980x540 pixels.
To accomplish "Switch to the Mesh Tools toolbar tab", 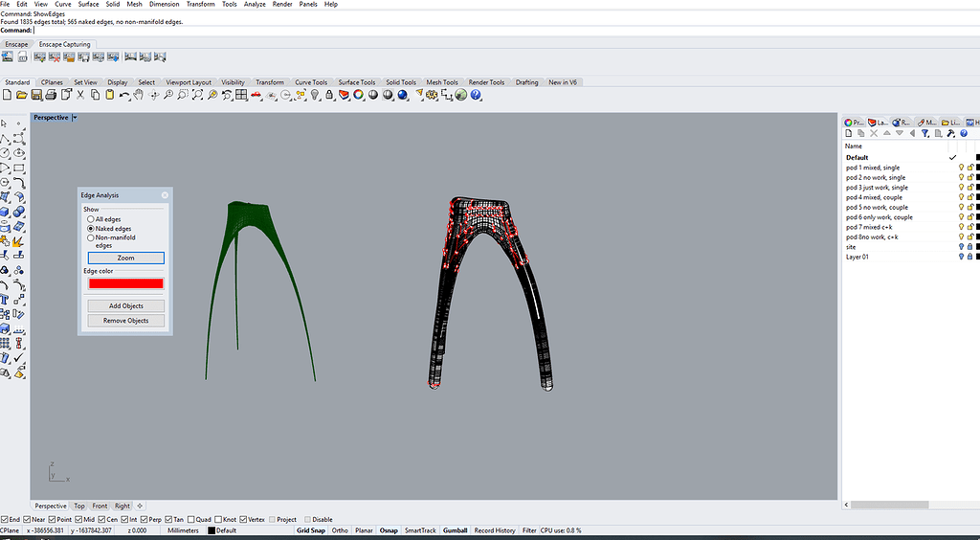I will 441,82.
